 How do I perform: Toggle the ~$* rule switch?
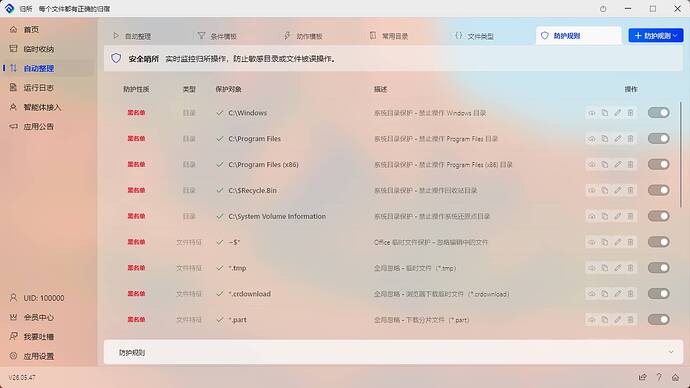(x=659, y=242)
